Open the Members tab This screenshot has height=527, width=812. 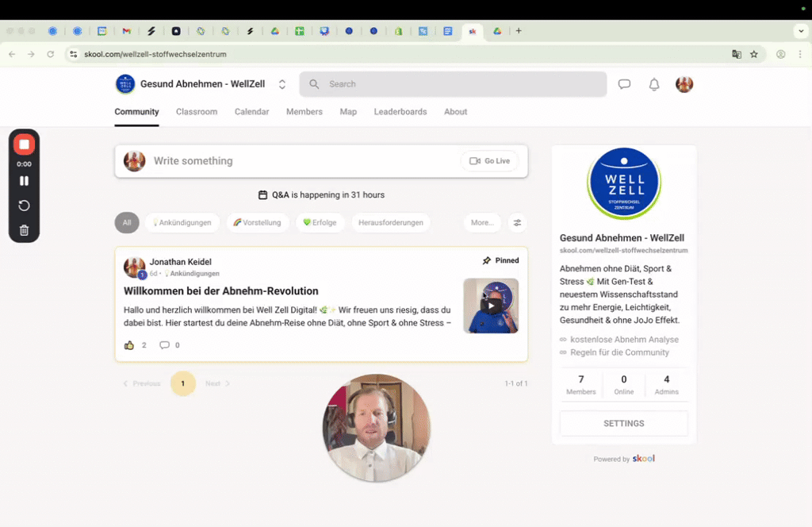click(304, 111)
